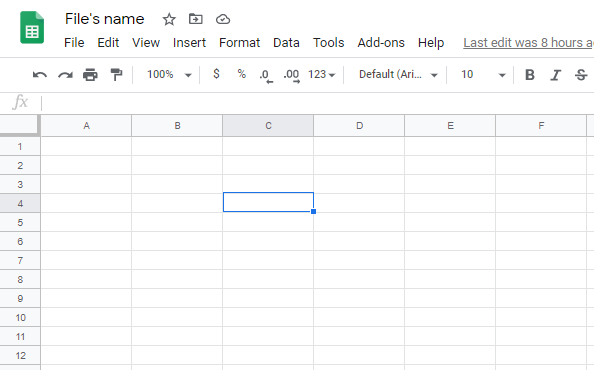Click the fill handle of cell C4
The height and width of the screenshot is (370, 594).
[x=313, y=211]
